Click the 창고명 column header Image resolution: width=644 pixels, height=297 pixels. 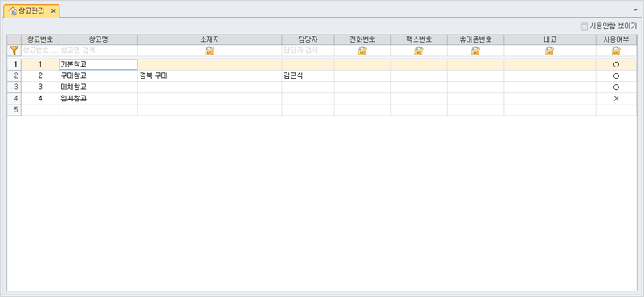[98, 40]
